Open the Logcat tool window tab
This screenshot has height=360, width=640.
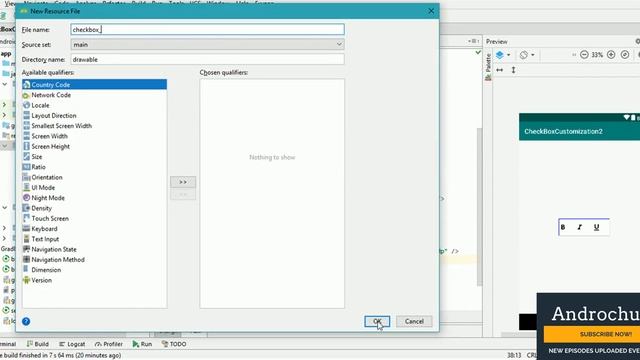click(x=72, y=344)
